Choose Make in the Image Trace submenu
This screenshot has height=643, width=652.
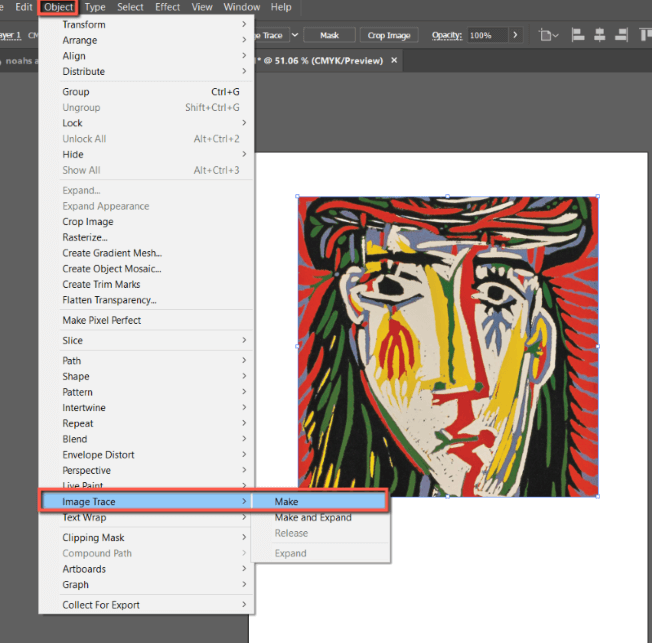pyautogui.click(x=319, y=502)
